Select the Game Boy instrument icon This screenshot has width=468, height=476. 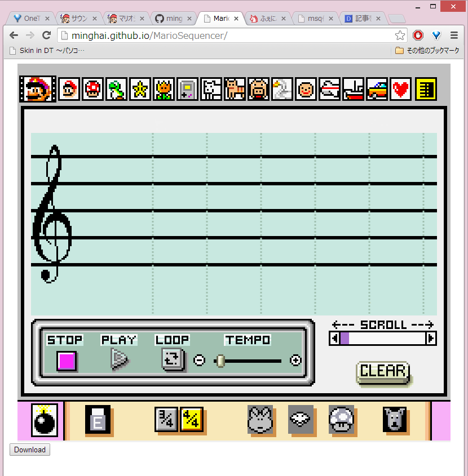187,89
